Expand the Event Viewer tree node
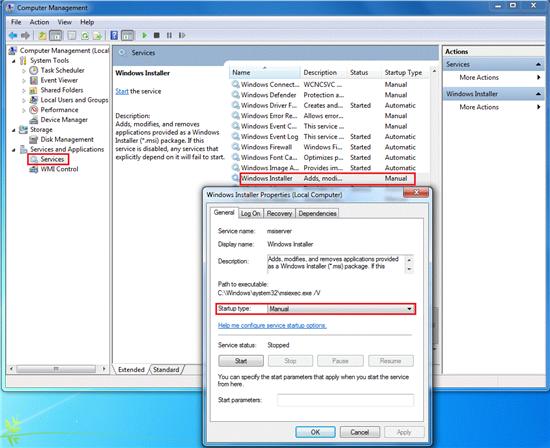 [x=24, y=81]
